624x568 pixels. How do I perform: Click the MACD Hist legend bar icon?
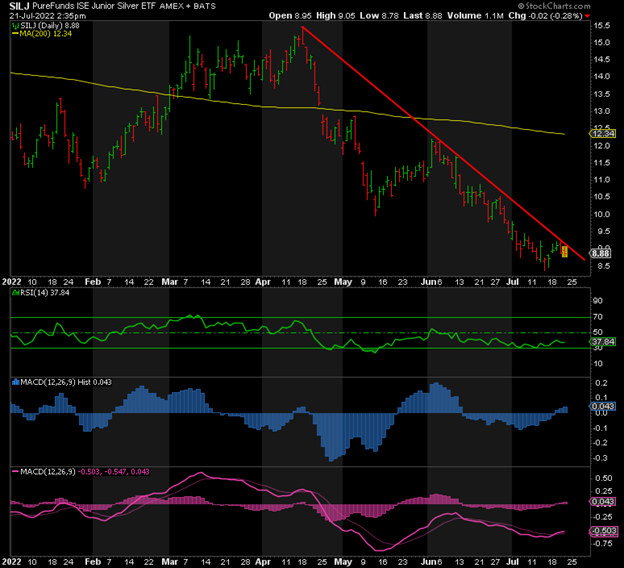(x=15, y=382)
